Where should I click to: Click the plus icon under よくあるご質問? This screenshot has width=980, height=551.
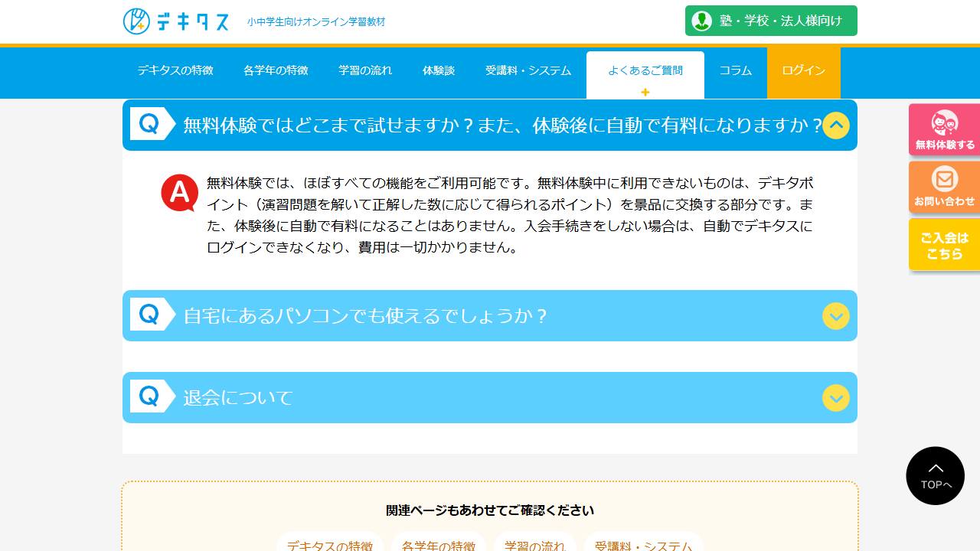(x=645, y=92)
